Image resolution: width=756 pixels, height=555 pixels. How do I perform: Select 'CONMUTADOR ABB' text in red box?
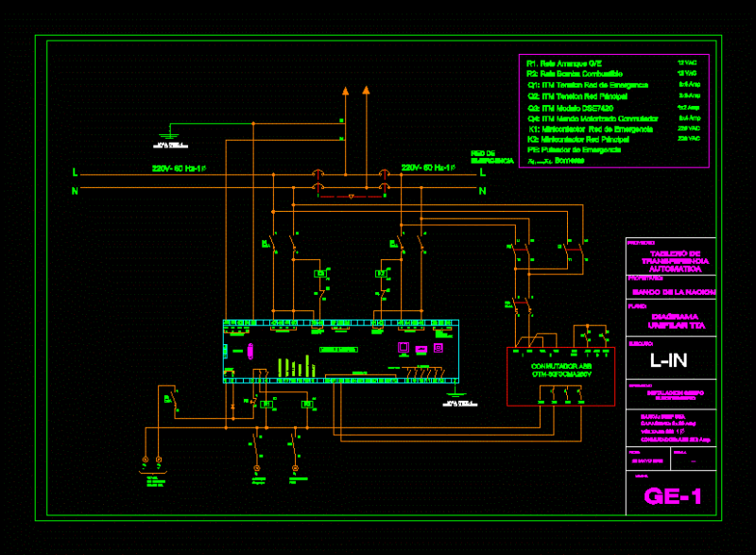(x=561, y=367)
